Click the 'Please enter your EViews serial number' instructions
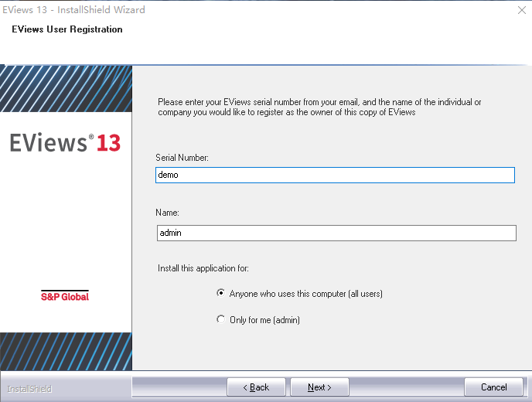The height and width of the screenshot is (402, 532). tap(319, 107)
